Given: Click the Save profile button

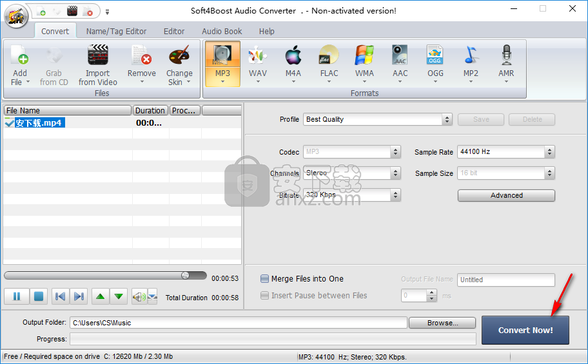Looking at the screenshot, I should point(481,120).
